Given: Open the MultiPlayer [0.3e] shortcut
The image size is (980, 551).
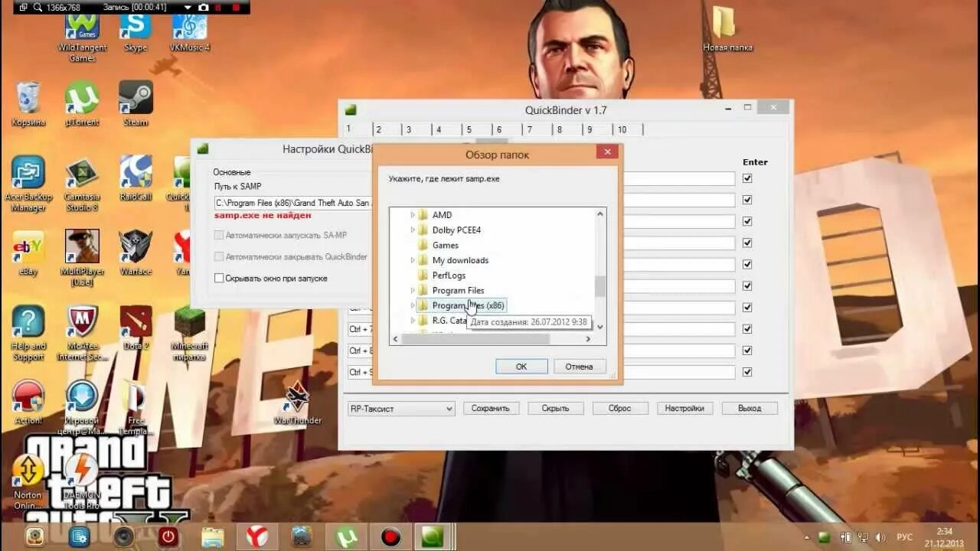Looking at the screenshot, I should 82,258.
